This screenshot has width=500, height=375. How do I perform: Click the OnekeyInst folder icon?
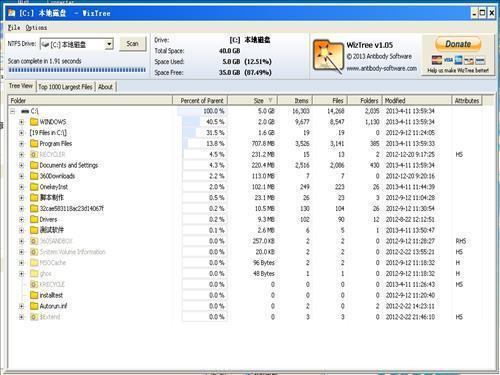point(34,187)
